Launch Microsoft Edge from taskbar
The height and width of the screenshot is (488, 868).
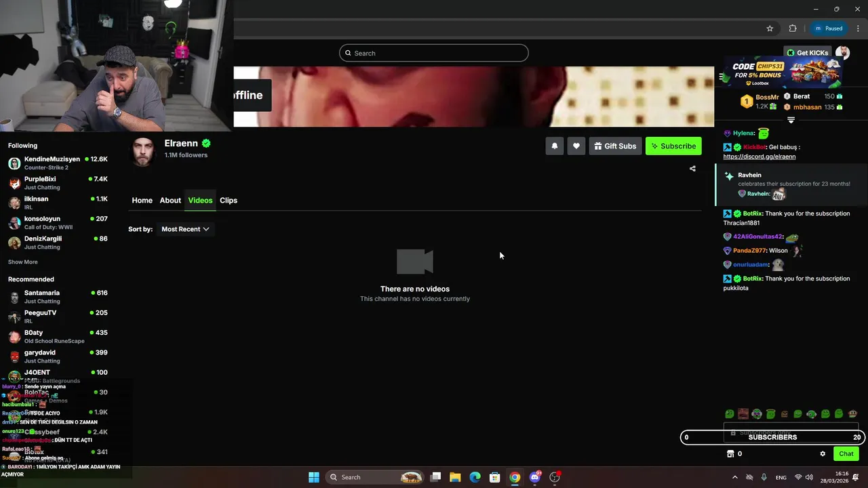pos(475,477)
